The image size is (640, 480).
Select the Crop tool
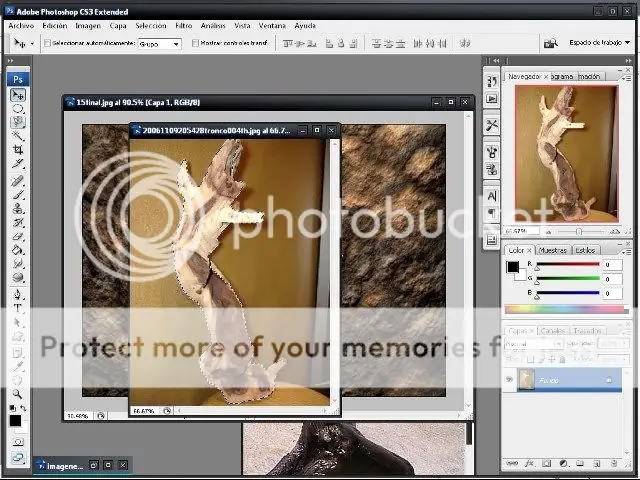click(18, 149)
